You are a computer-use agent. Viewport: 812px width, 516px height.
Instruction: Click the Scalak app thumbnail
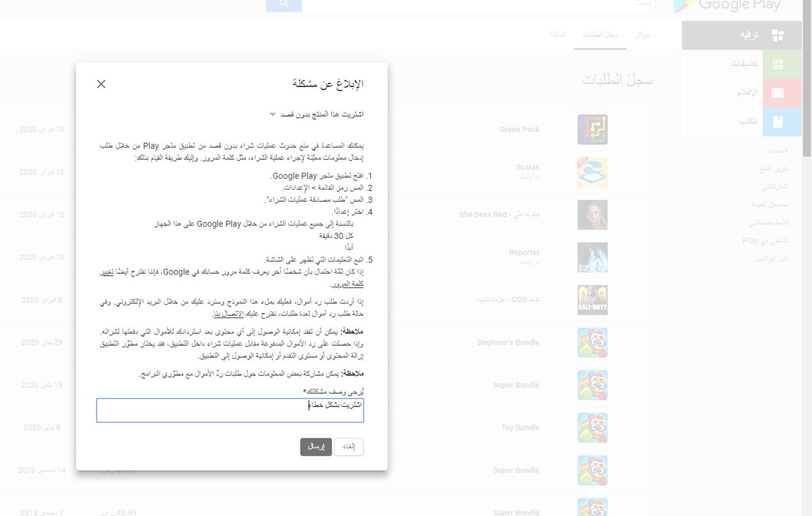[593, 172]
